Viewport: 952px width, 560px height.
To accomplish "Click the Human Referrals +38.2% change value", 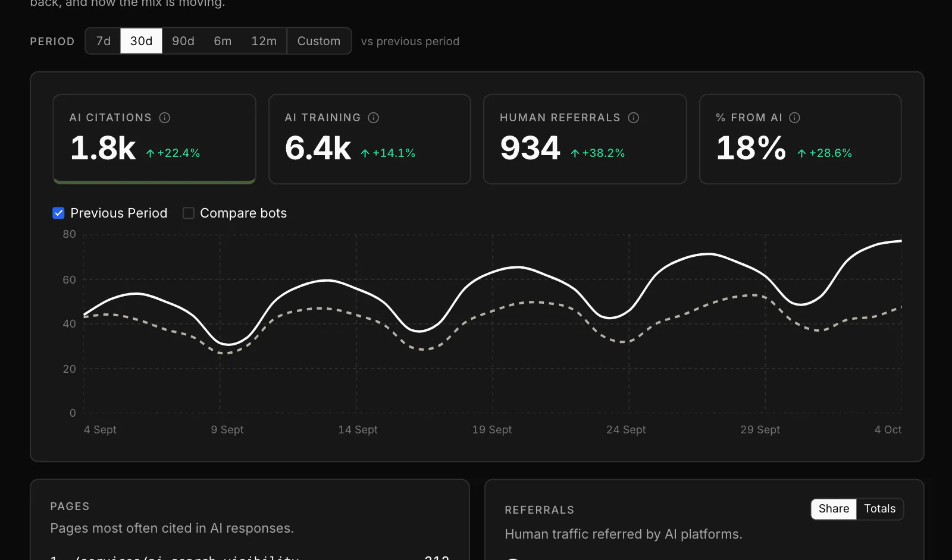I will coord(598,153).
